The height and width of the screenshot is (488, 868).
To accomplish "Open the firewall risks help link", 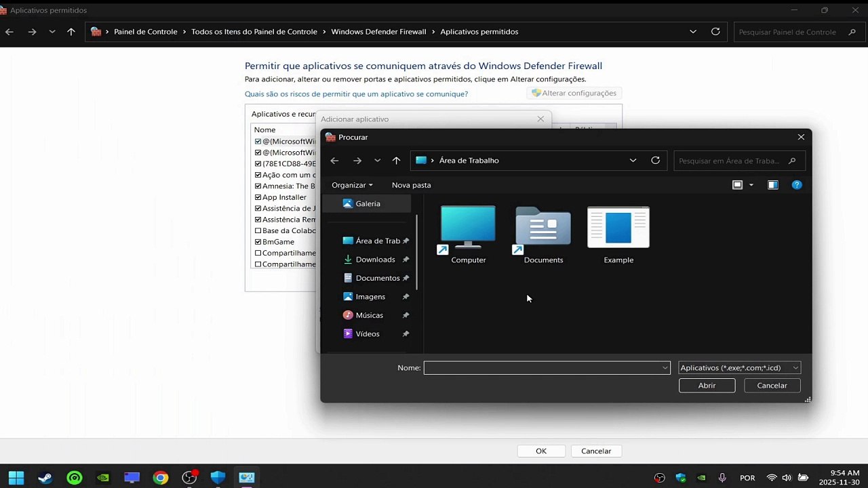I will [356, 94].
